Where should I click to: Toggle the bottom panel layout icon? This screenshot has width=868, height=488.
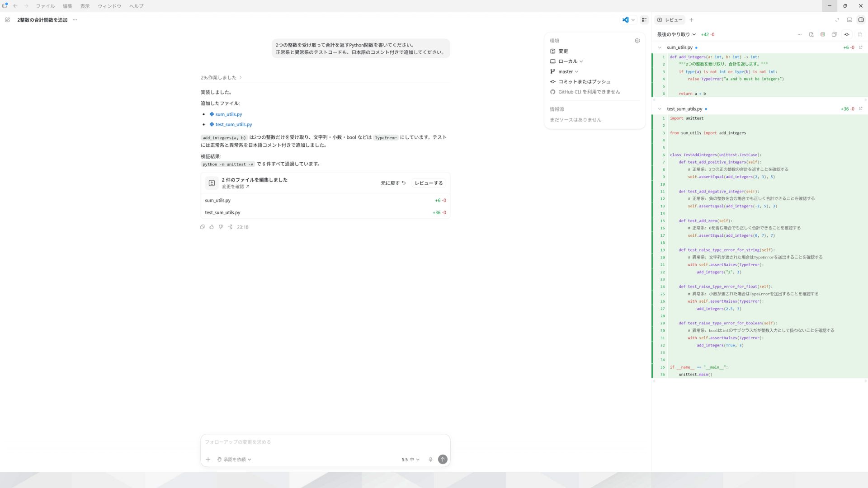[849, 20]
